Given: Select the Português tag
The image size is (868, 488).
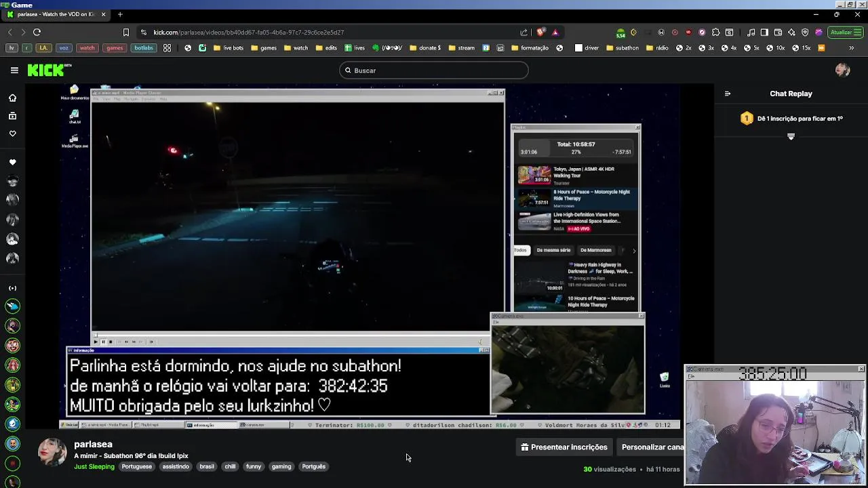Looking at the screenshot, I should [x=313, y=466].
